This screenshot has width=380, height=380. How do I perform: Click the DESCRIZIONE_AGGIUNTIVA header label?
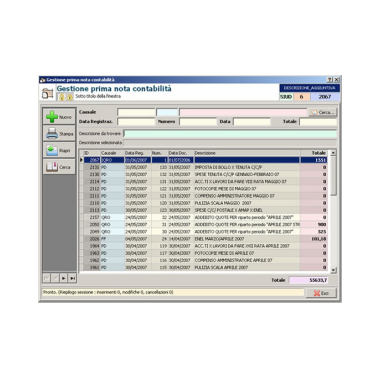coord(310,88)
